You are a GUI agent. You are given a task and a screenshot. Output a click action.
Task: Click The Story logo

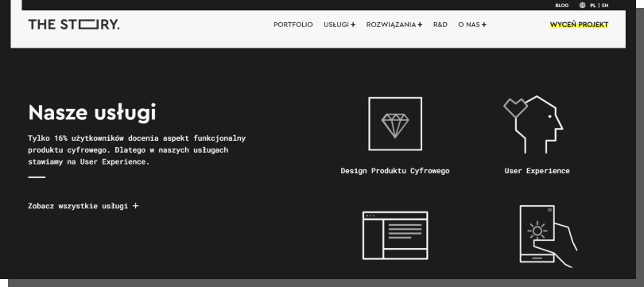click(x=74, y=25)
